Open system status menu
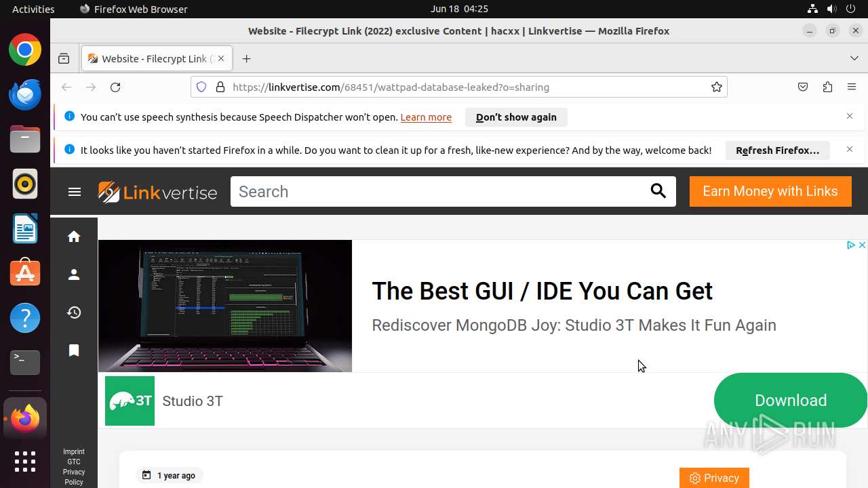The image size is (868, 488). point(831,9)
